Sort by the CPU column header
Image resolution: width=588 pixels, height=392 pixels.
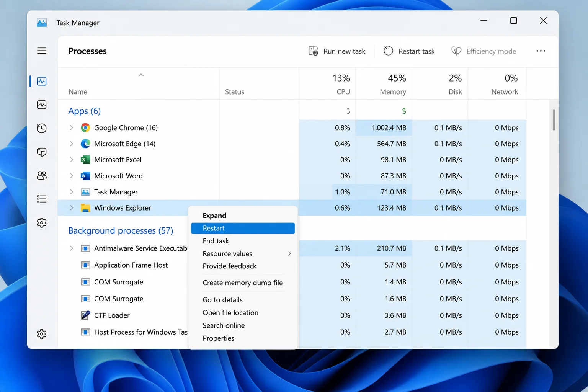pos(327,84)
